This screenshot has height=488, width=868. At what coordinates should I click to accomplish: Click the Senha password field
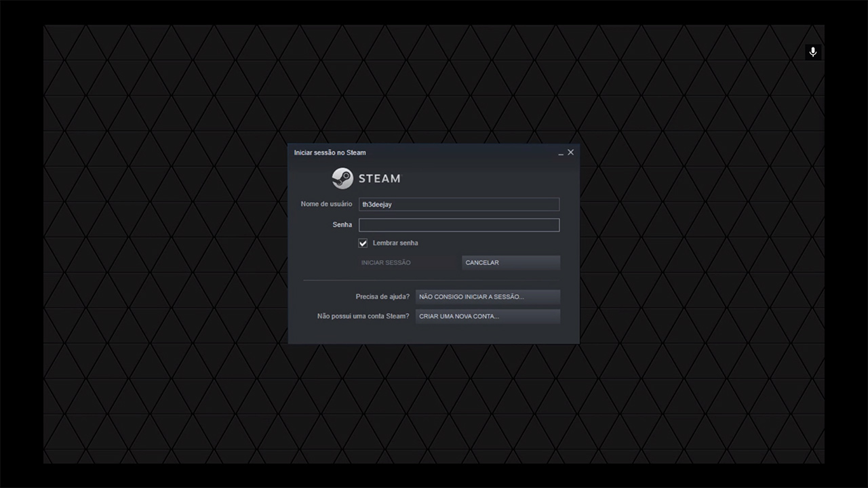click(459, 225)
